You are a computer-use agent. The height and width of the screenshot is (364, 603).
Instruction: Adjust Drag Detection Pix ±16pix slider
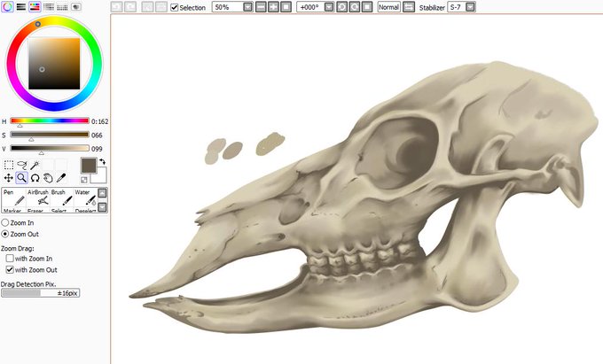[x=41, y=293]
